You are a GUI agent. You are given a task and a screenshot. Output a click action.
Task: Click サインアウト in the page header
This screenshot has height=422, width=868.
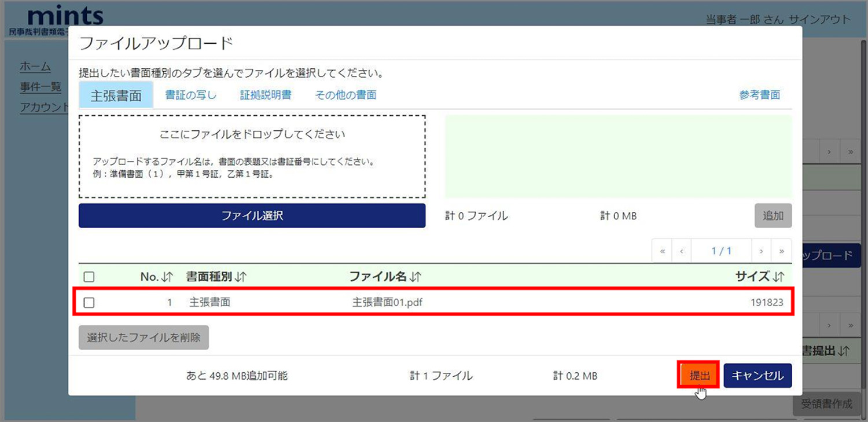(x=820, y=20)
